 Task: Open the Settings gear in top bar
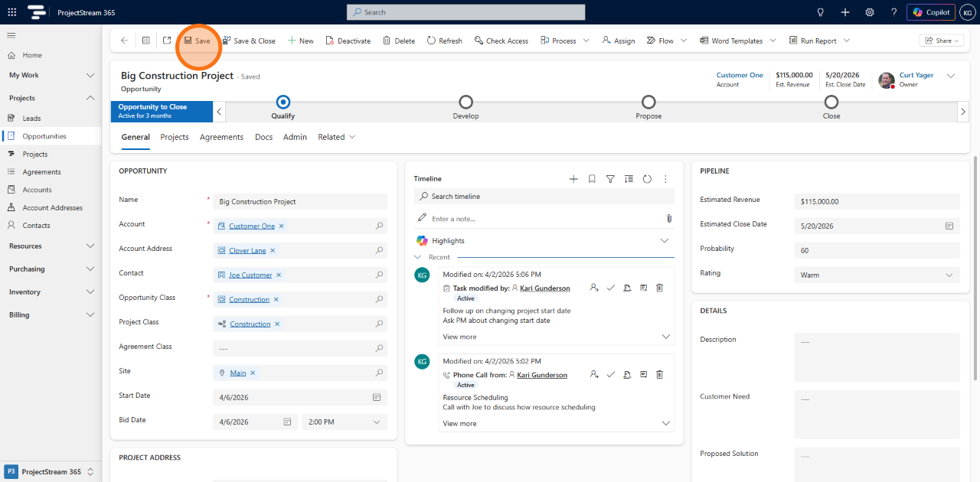tap(870, 12)
